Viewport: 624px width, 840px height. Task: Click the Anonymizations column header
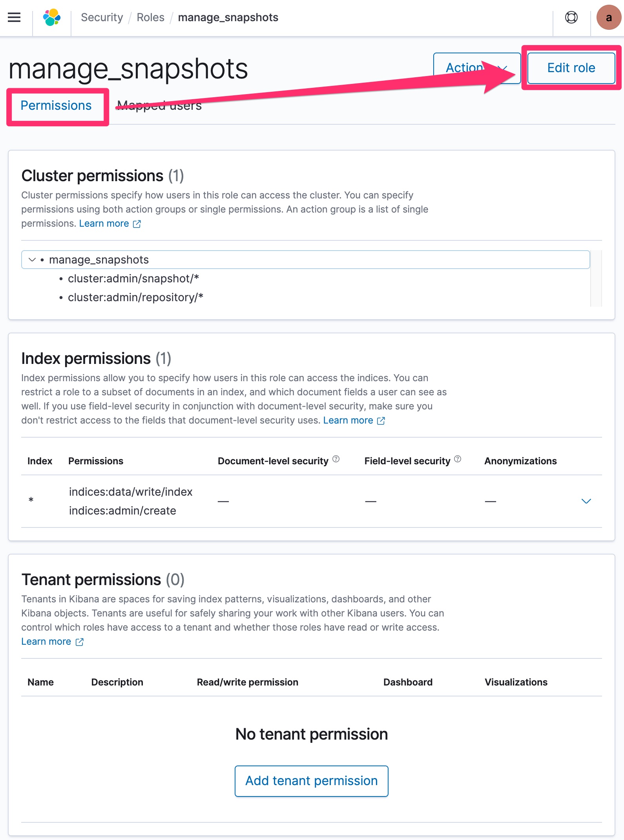520,461
